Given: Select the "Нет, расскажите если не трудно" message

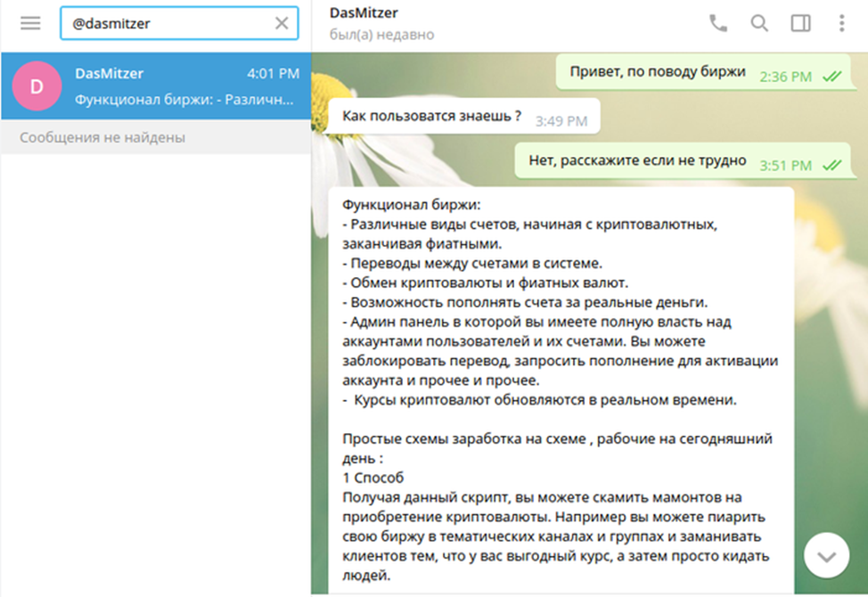Looking at the screenshot, I should 636,161.
